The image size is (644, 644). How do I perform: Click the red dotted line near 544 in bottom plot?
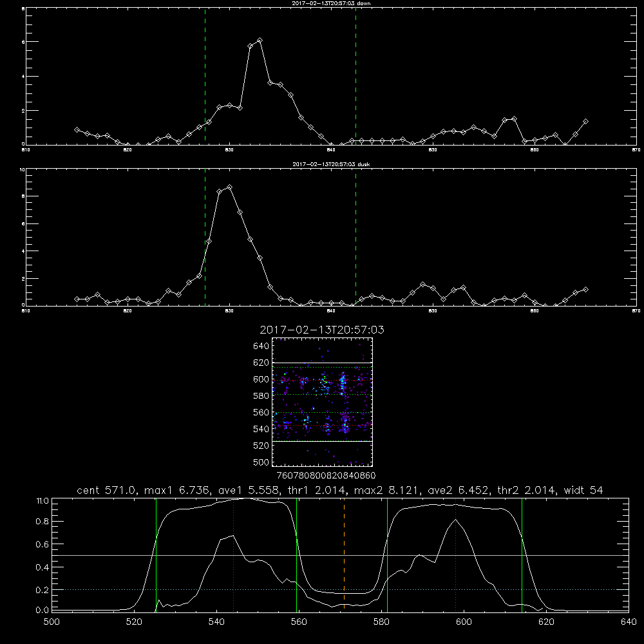(233, 555)
